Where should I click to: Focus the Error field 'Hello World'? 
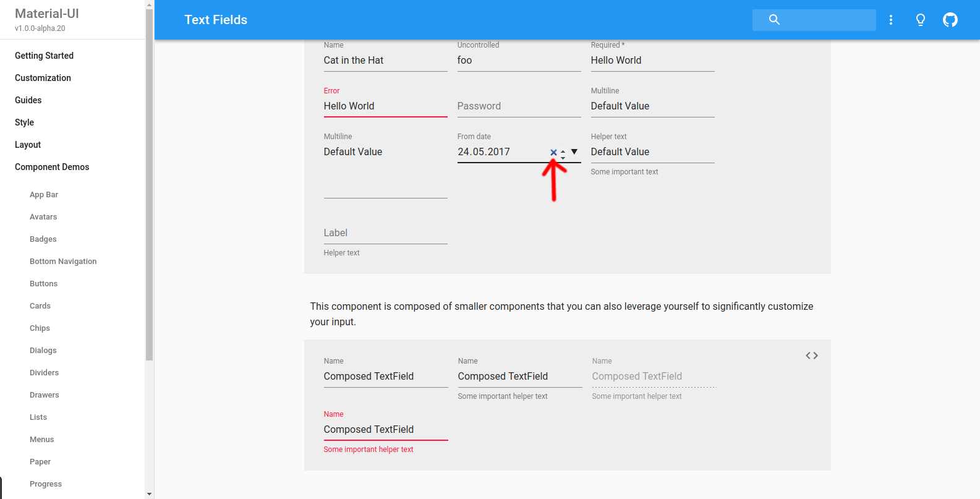[385, 106]
